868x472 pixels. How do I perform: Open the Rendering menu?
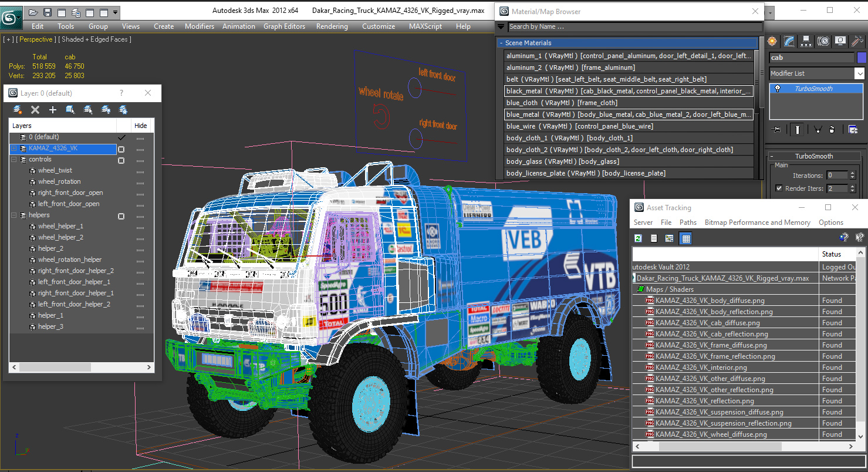[x=332, y=26]
